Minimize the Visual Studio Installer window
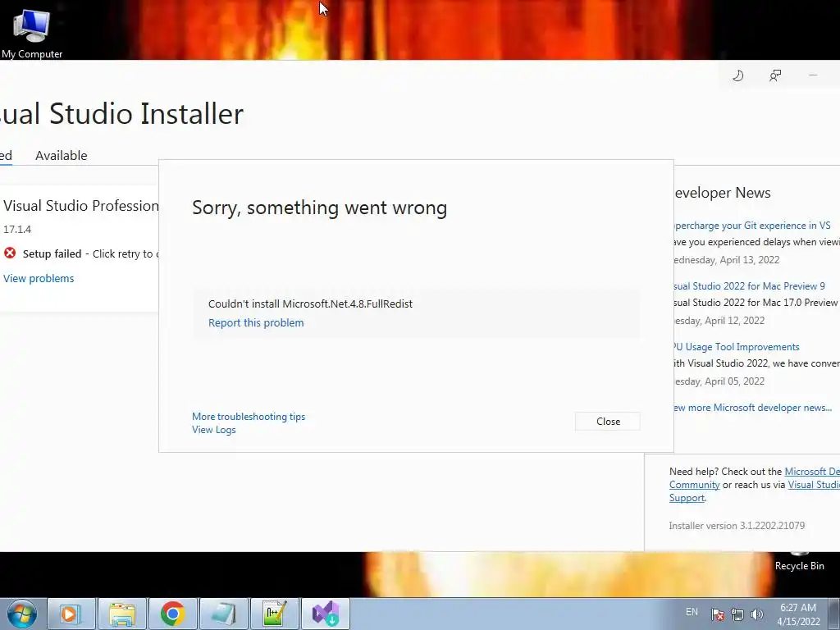The height and width of the screenshot is (630, 840). point(813,75)
